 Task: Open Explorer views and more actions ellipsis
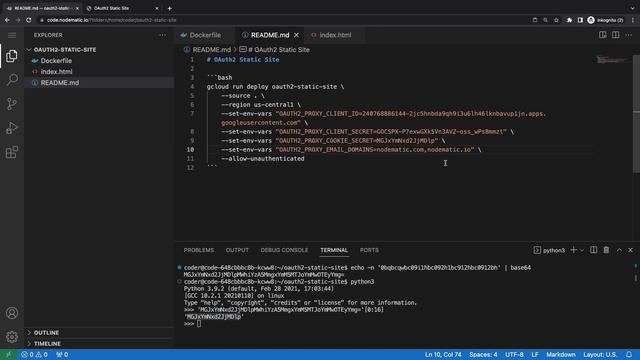pos(162,35)
